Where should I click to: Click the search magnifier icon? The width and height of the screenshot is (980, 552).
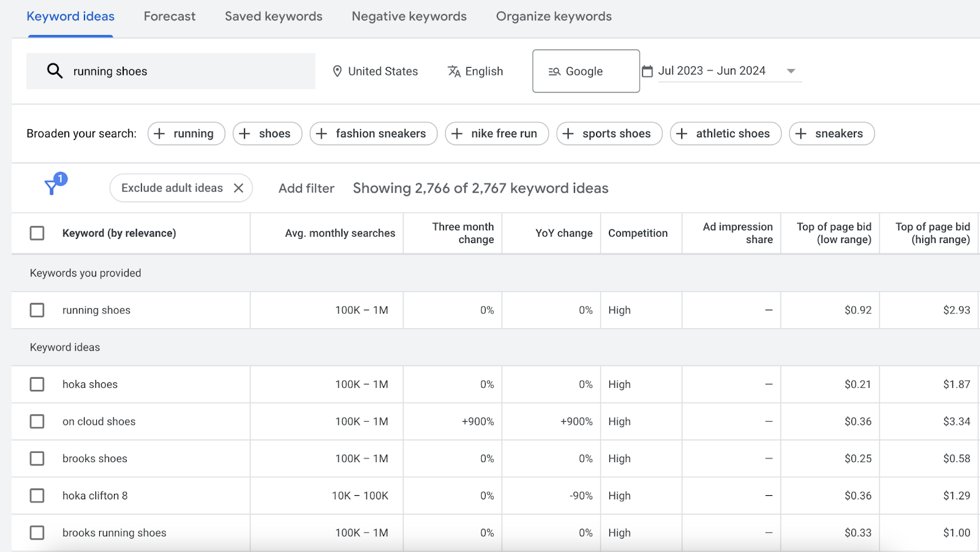55,71
